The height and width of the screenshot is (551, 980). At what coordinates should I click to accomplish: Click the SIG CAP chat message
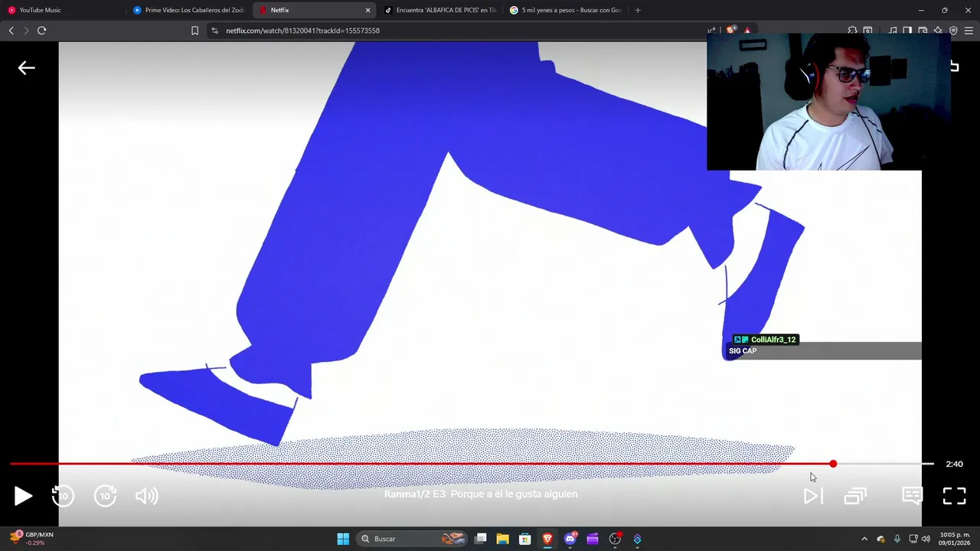tap(743, 351)
